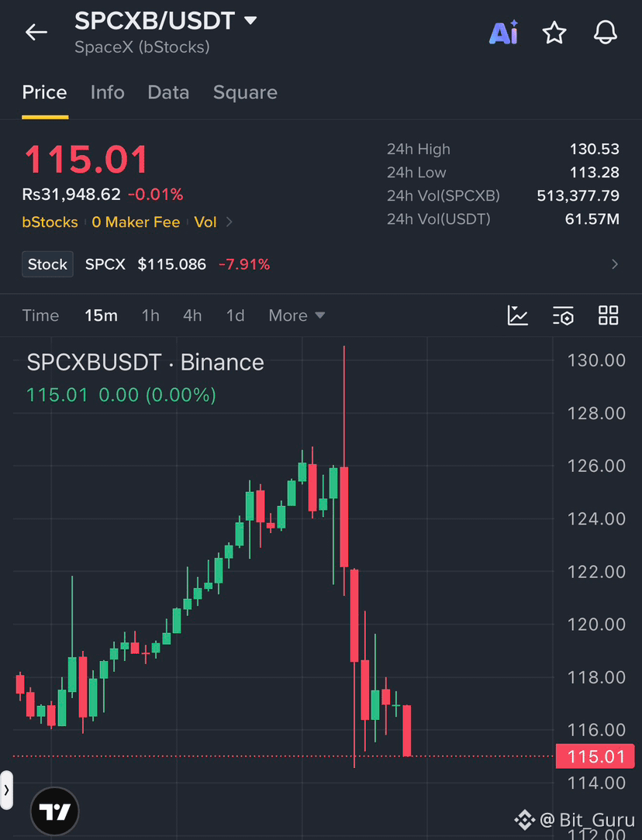Open SPCX stock details chevron
The height and width of the screenshot is (840, 642).
(615, 264)
